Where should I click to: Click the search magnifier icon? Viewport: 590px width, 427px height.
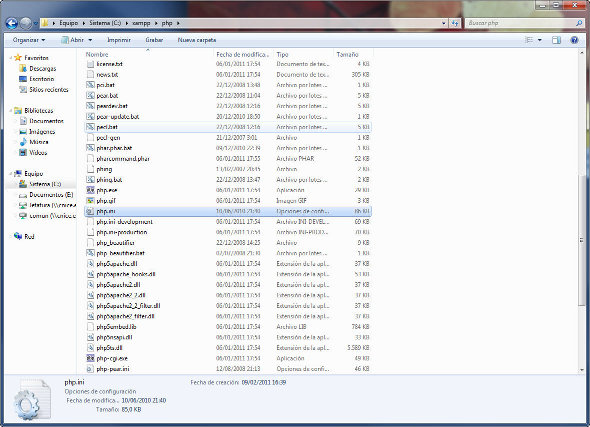coord(579,23)
